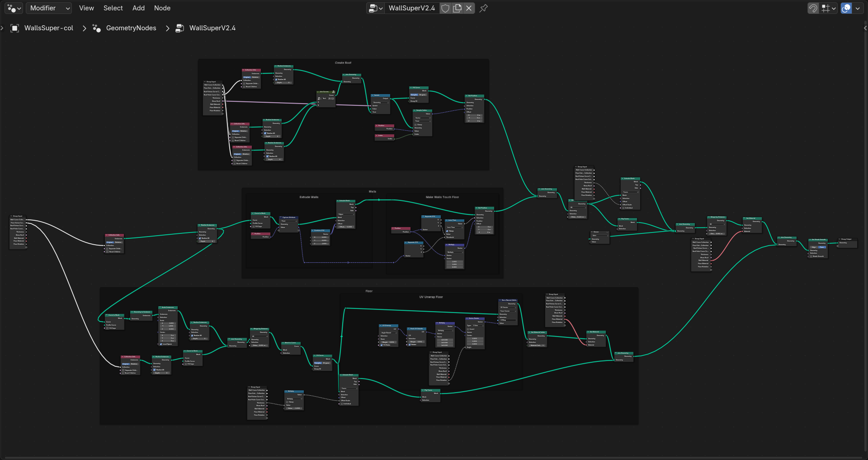Viewport: 868px width, 460px height.
Task: Select the Mesh to Curve node header
Action: click(x=291, y=343)
